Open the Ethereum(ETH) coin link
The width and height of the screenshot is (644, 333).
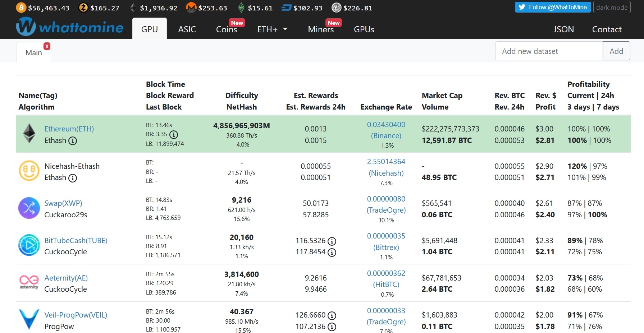pyautogui.click(x=69, y=129)
